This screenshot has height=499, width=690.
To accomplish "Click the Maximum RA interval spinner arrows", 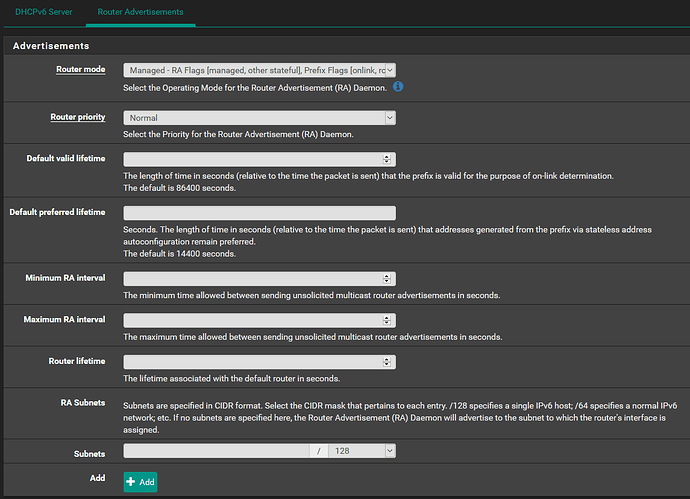I will pos(387,320).
